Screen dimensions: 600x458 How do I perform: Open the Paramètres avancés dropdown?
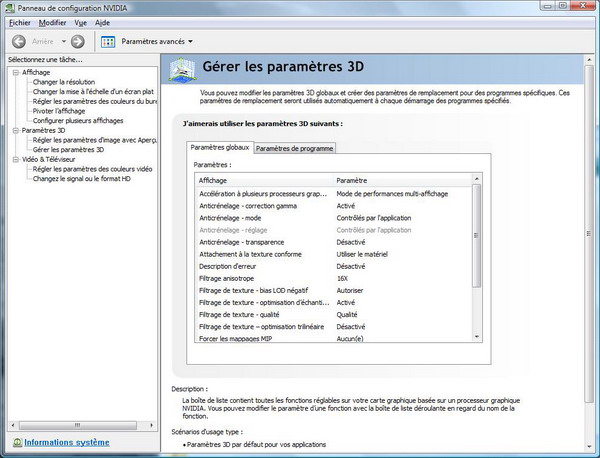[x=157, y=41]
